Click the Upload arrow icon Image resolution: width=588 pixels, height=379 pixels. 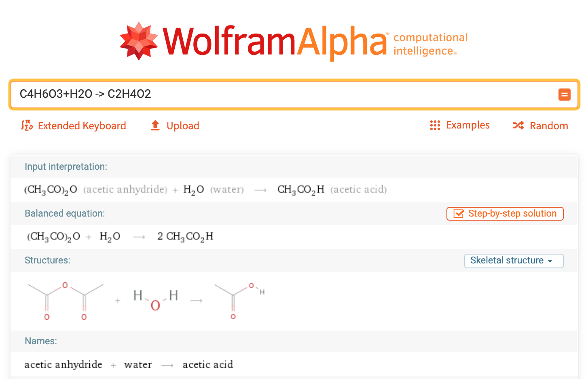click(155, 126)
